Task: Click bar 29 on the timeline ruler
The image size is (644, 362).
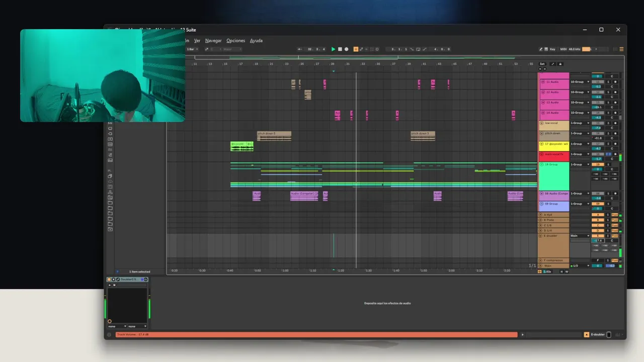Action: click(332, 64)
